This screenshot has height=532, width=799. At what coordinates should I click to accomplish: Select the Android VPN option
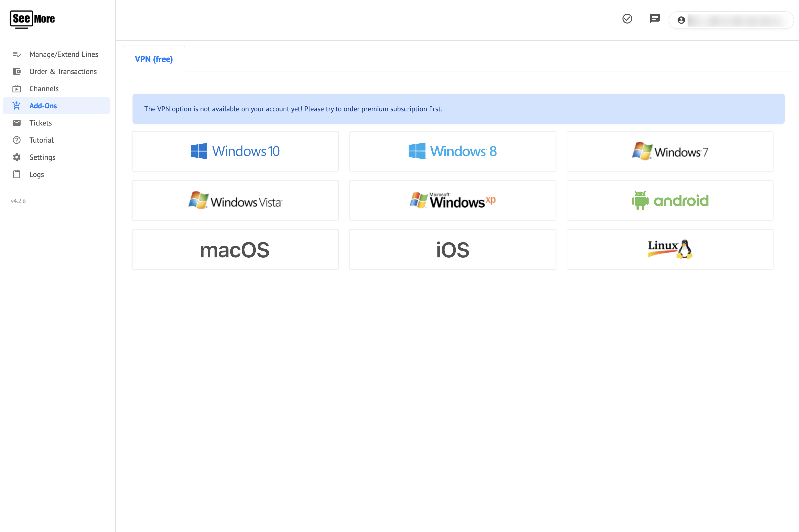pos(670,201)
